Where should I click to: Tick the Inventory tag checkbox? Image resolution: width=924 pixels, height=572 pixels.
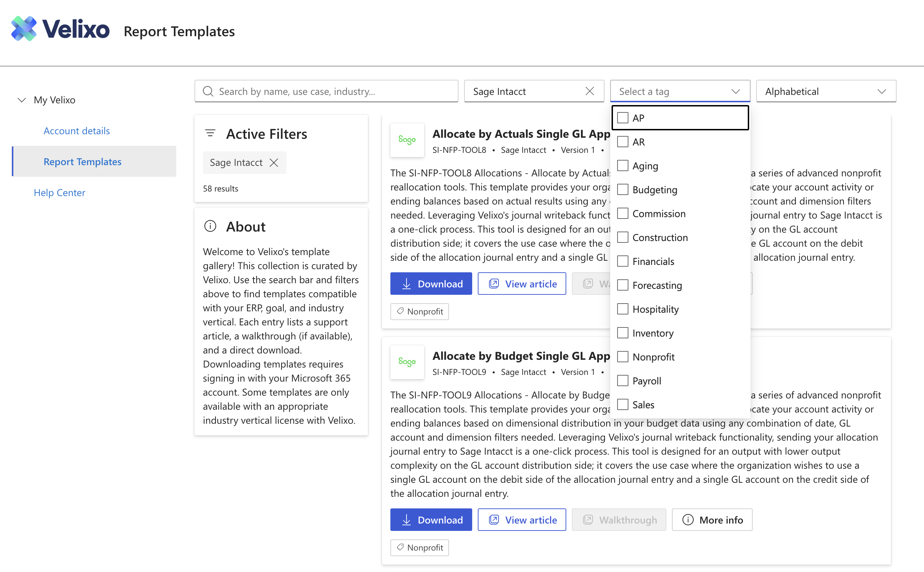pyautogui.click(x=622, y=333)
